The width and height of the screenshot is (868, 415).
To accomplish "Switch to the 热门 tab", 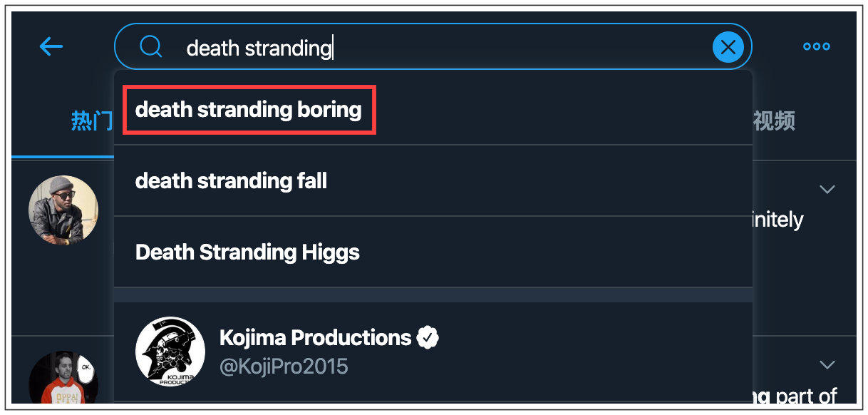I will pyautogui.click(x=91, y=121).
